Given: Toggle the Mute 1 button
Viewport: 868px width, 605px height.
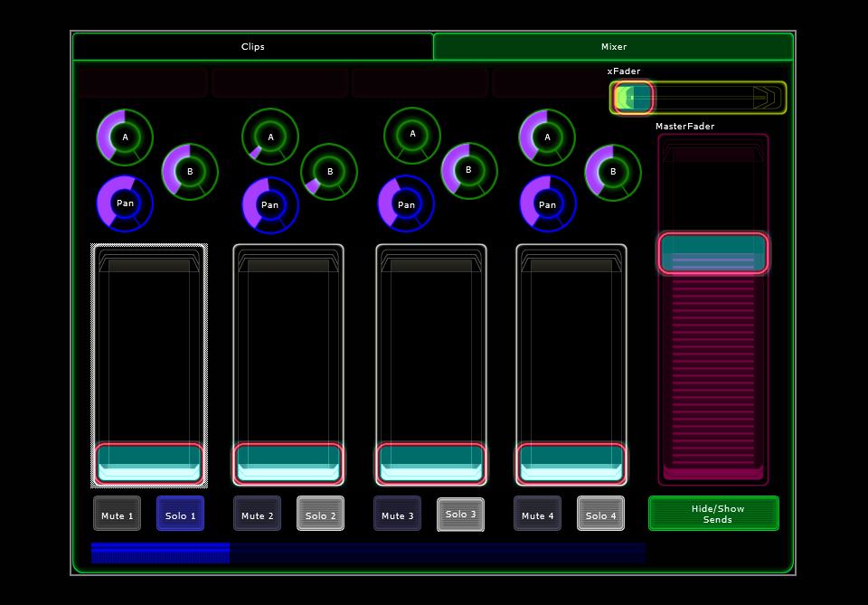Looking at the screenshot, I should click(x=117, y=514).
